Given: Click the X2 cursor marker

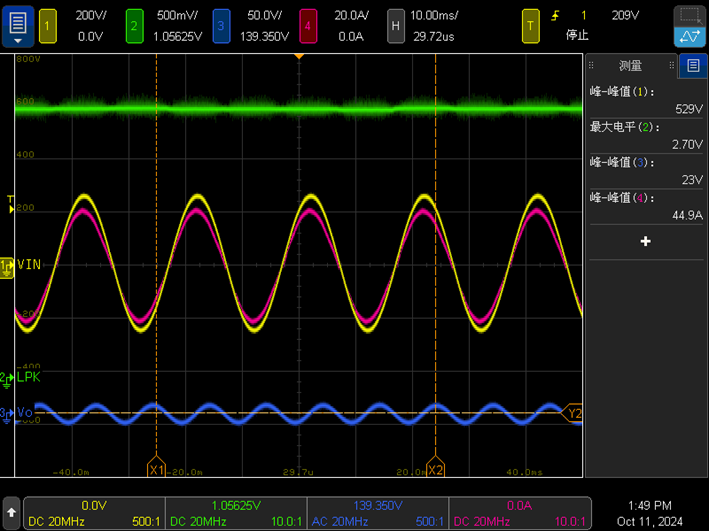Looking at the screenshot, I should [435, 469].
